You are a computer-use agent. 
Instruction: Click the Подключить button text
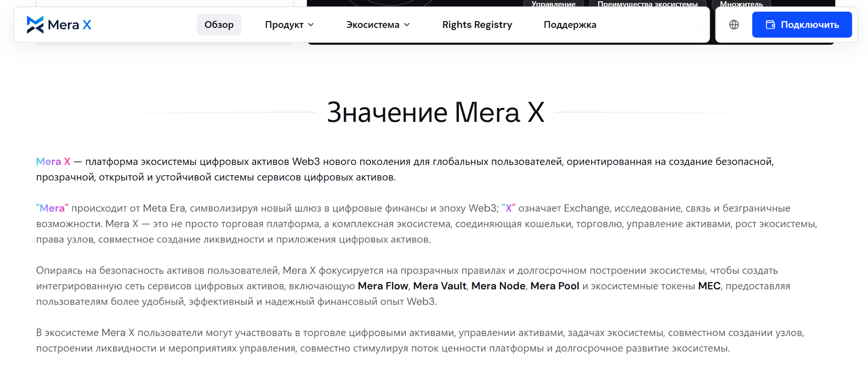[x=810, y=25]
